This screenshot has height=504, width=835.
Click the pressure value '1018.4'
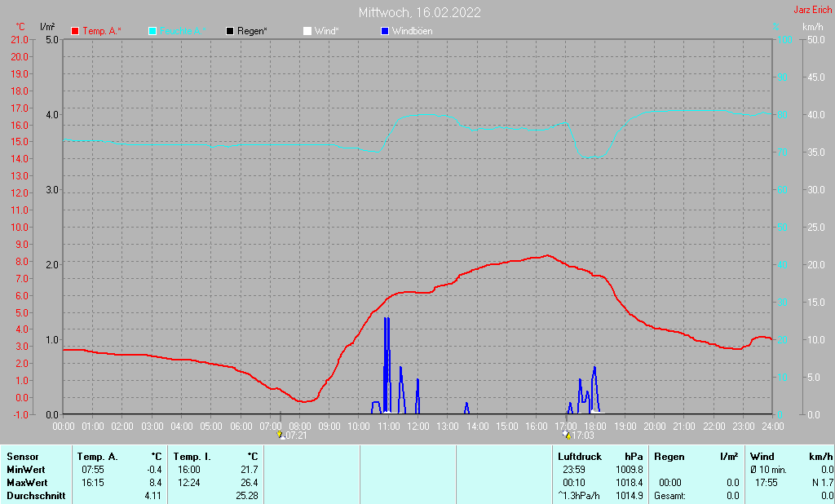point(630,483)
